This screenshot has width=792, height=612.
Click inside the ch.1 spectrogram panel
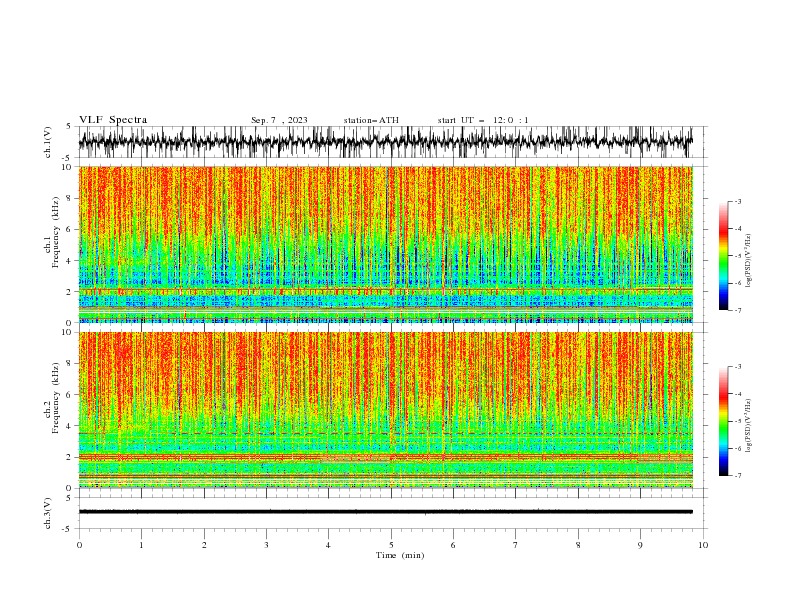click(385, 244)
